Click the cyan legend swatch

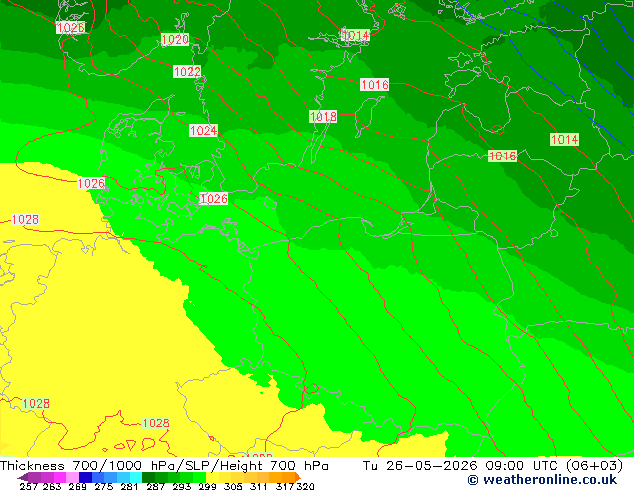pyautogui.click(x=136, y=477)
